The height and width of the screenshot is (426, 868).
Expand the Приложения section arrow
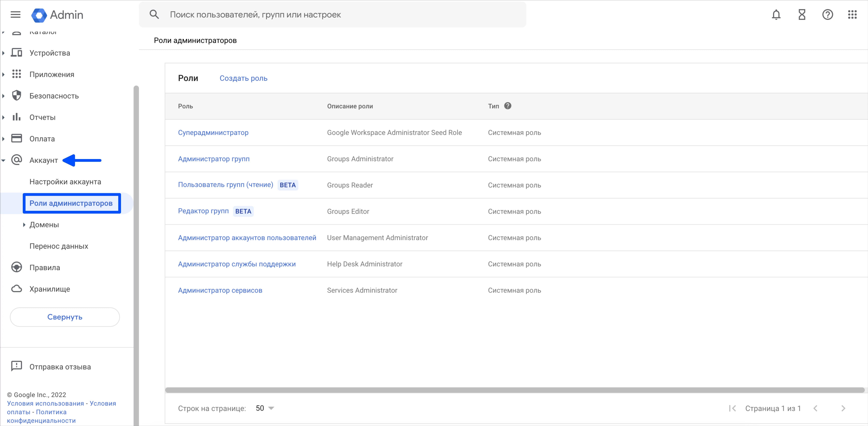[3, 74]
